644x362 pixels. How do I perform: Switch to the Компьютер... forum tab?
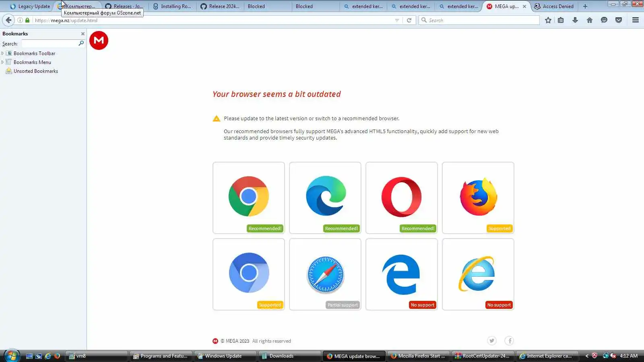pyautogui.click(x=78, y=6)
